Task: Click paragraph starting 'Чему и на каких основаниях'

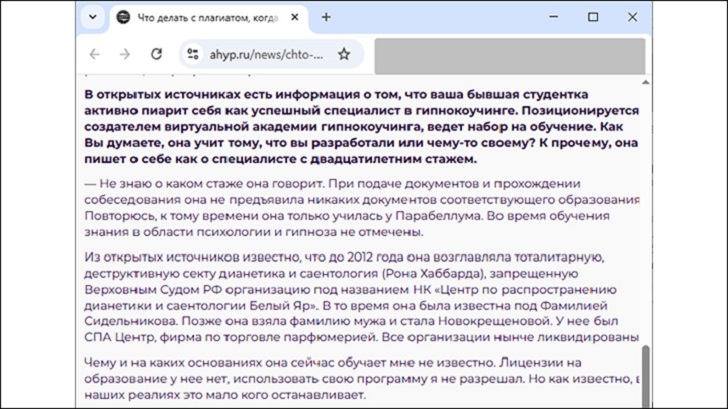Action: (x=360, y=379)
